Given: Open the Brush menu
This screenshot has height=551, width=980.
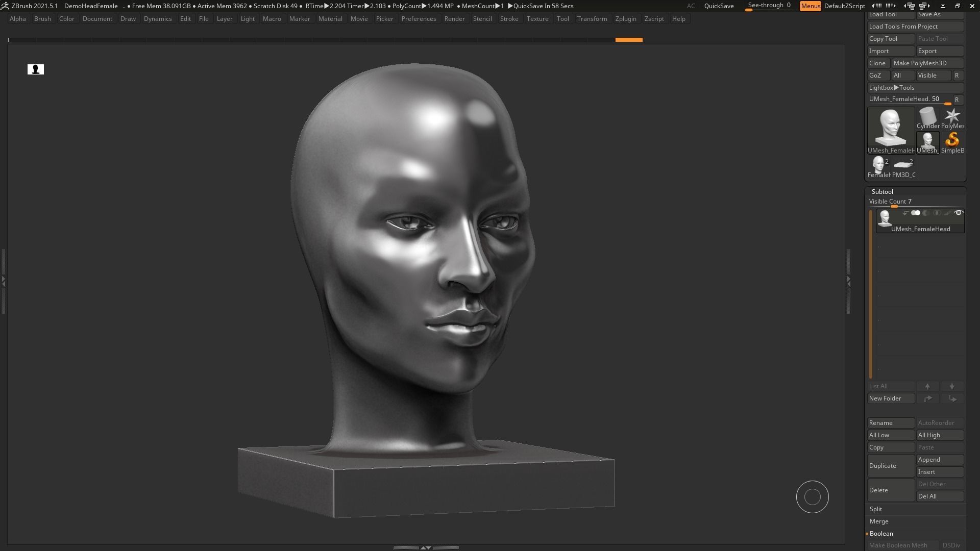Looking at the screenshot, I should 42,19.
